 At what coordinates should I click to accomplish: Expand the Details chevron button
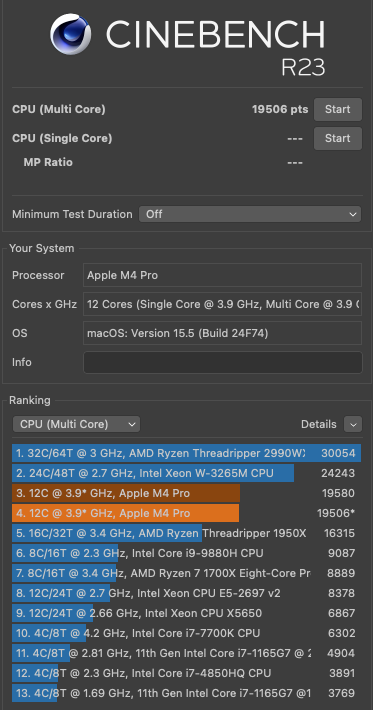tap(353, 424)
